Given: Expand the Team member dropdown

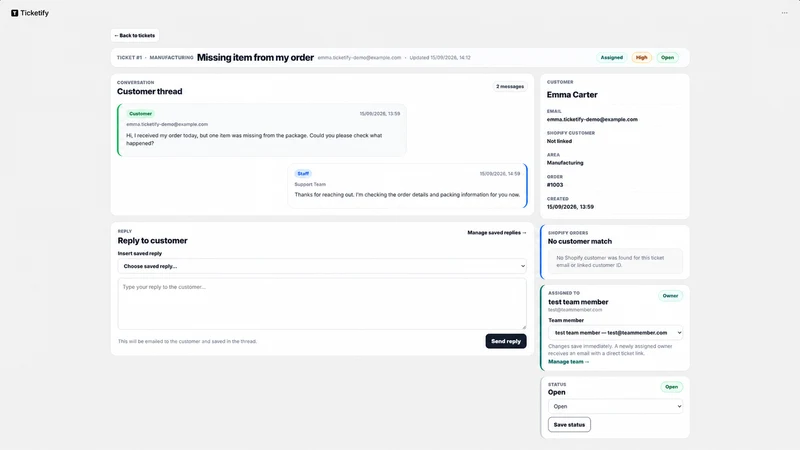Looking at the screenshot, I should (x=615, y=333).
